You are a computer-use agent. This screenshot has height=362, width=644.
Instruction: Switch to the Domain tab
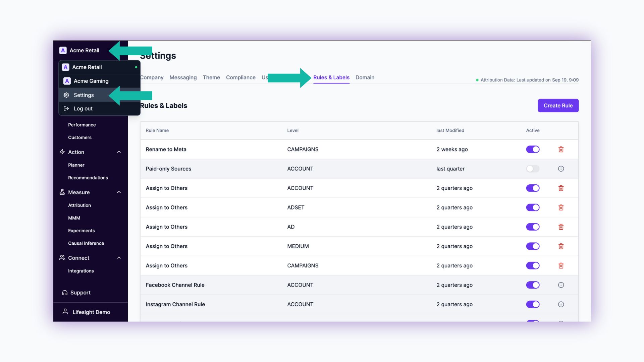365,77
